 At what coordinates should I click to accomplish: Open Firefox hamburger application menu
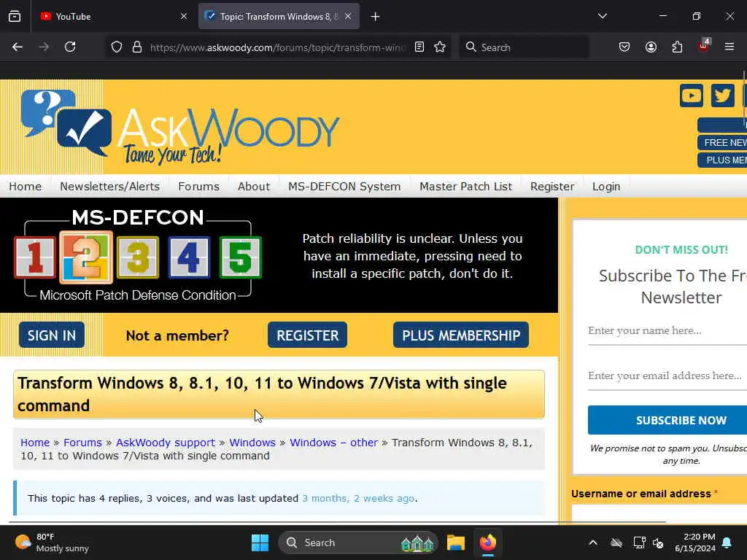point(729,47)
